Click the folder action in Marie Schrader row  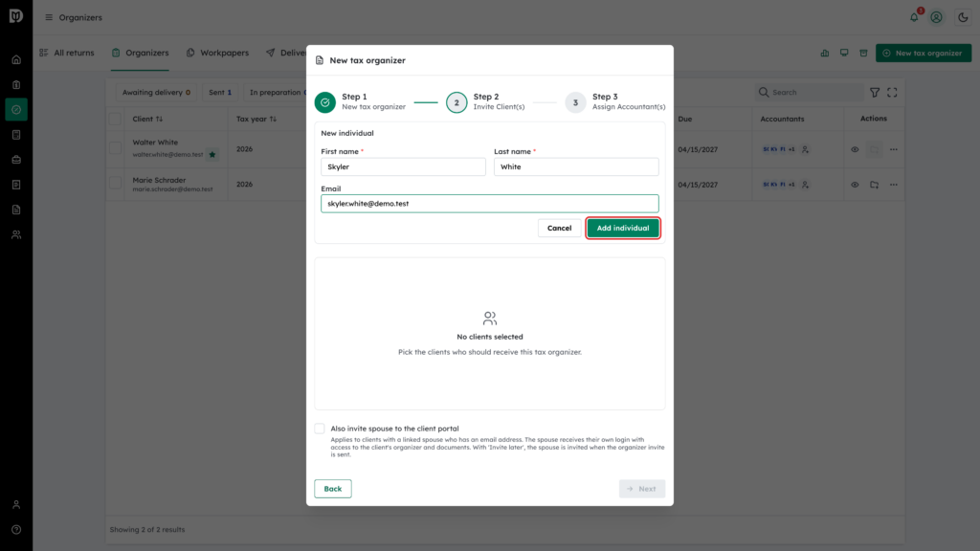(874, 185)
